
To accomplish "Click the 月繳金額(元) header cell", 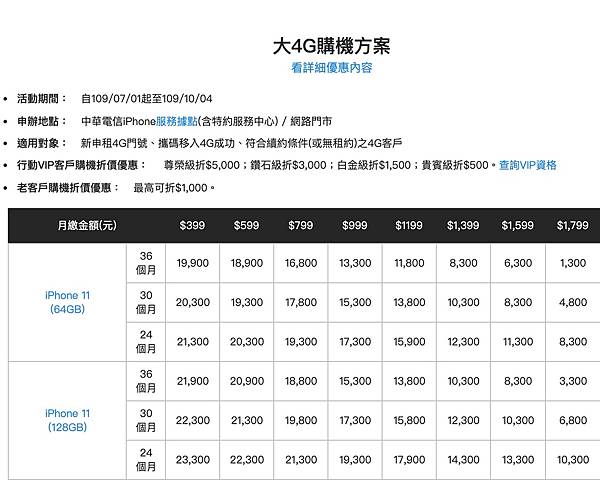I will point(87,225).
